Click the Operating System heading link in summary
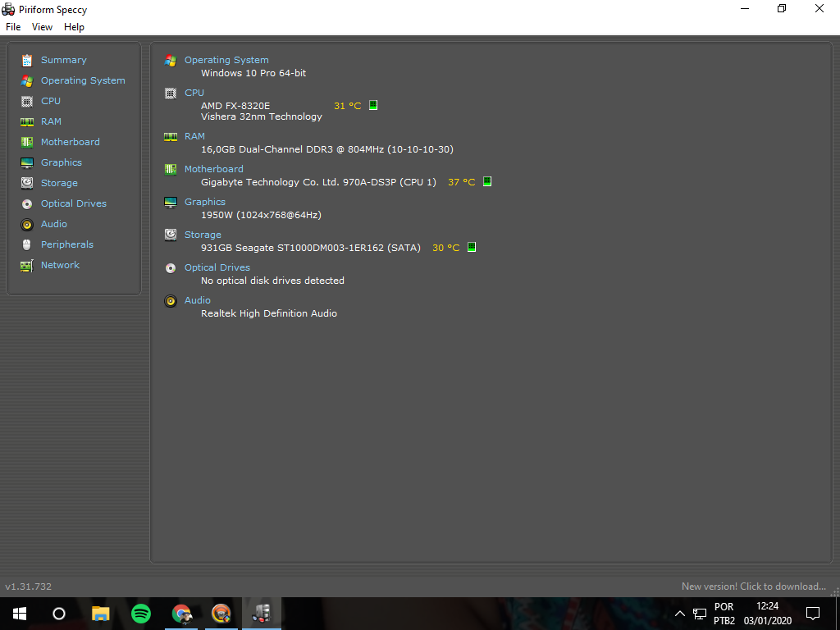The height and width of the screenshot is (630, 840). click(226, 60)
